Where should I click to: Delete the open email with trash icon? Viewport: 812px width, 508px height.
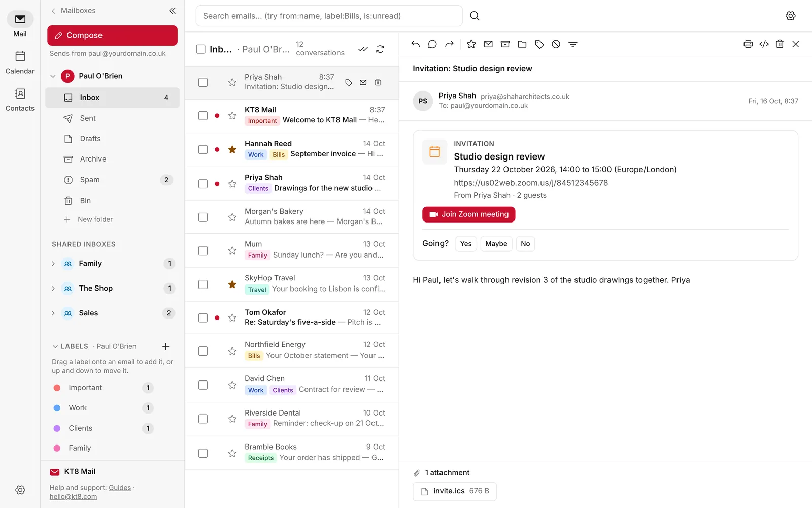780,44
